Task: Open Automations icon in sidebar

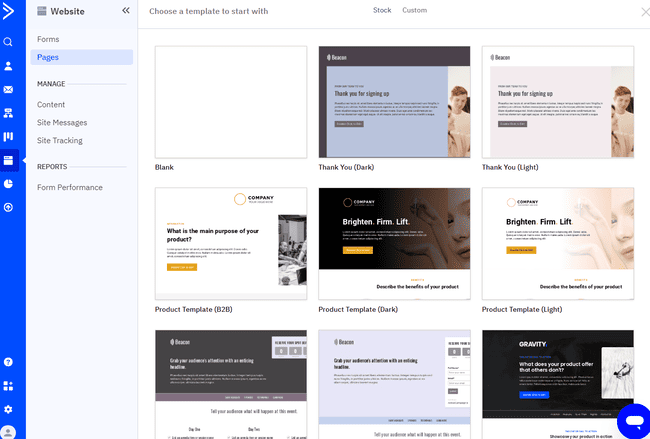Action: tap(8, 113)
